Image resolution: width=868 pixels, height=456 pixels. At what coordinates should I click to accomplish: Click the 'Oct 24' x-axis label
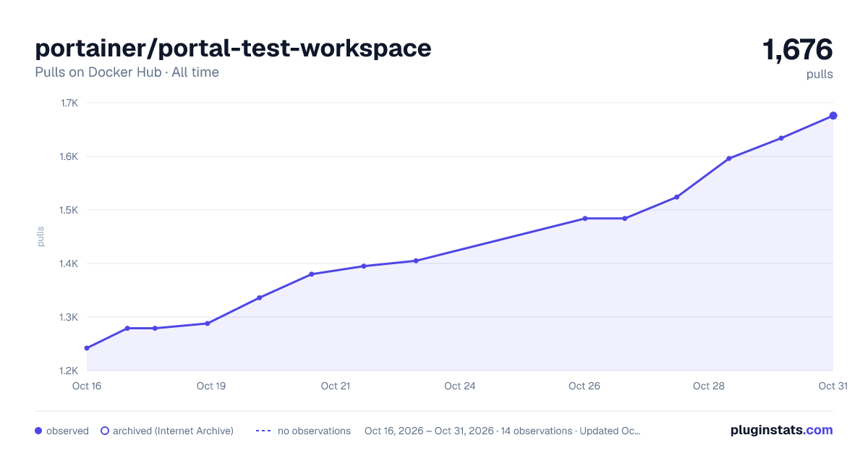pyautogui.click(x=460, y=386)
